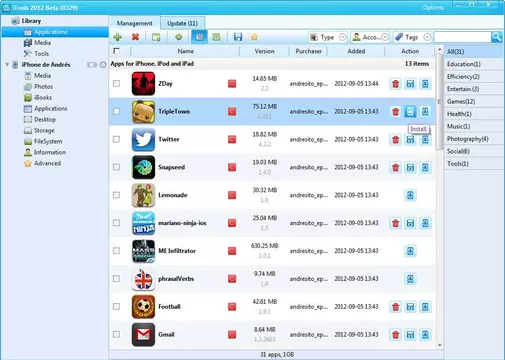Delete TripleTown using its trash icon
This screenshot has width=505, height=360.
(396, 112)
